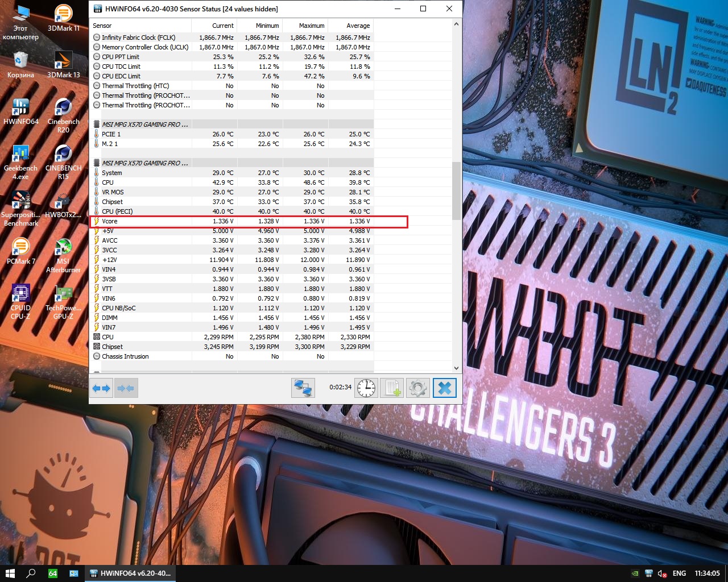Select the Vcore voltage sensor label
The height and width of the screenshot is (582, 728).
point(110,221)
